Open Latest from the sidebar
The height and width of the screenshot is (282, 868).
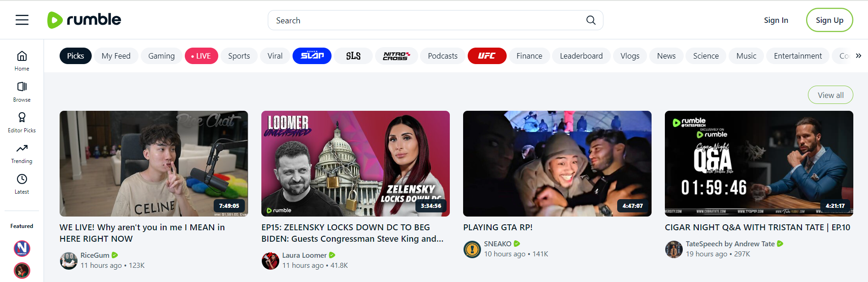22,184
